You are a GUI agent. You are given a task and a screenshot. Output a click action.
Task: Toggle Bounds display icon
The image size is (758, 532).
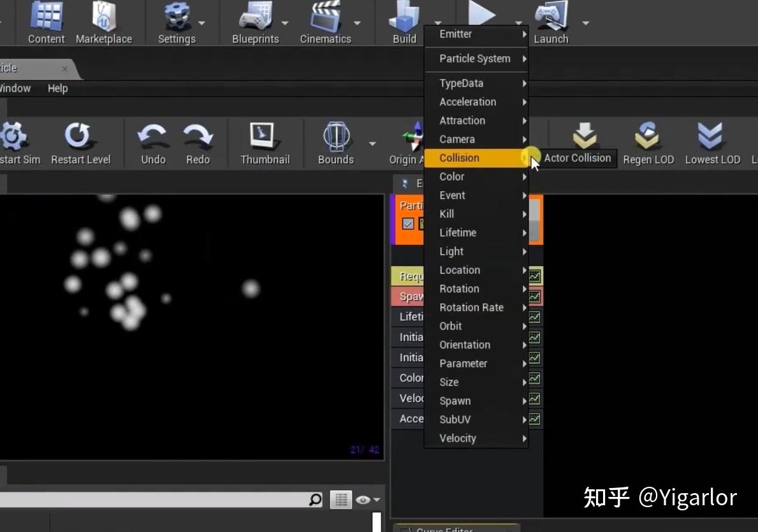(336, 136)
